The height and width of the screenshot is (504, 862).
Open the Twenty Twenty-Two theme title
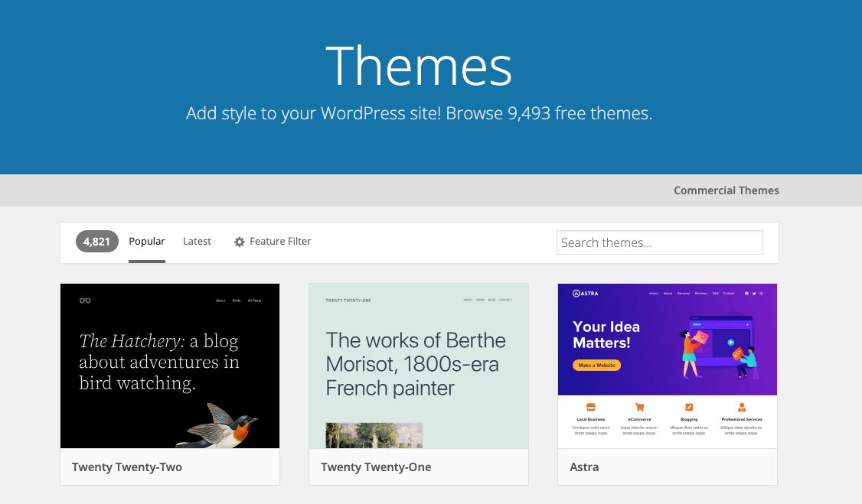(x=127, y=467)
